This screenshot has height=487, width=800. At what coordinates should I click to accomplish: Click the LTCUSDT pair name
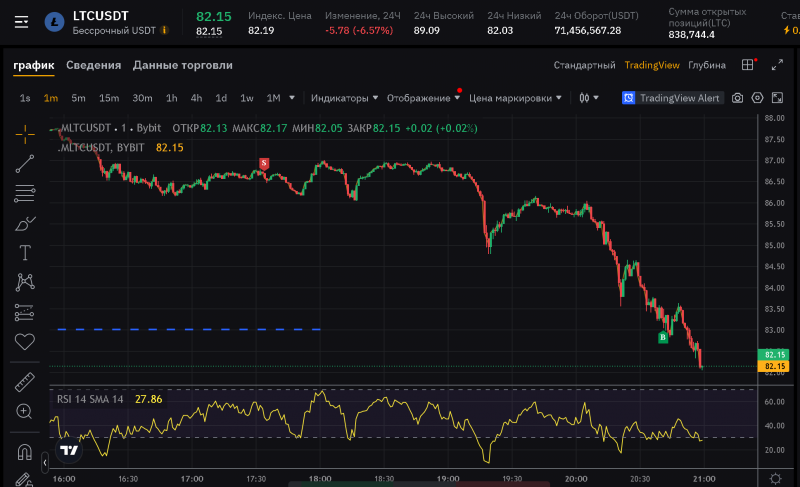(x=101, y=16)
